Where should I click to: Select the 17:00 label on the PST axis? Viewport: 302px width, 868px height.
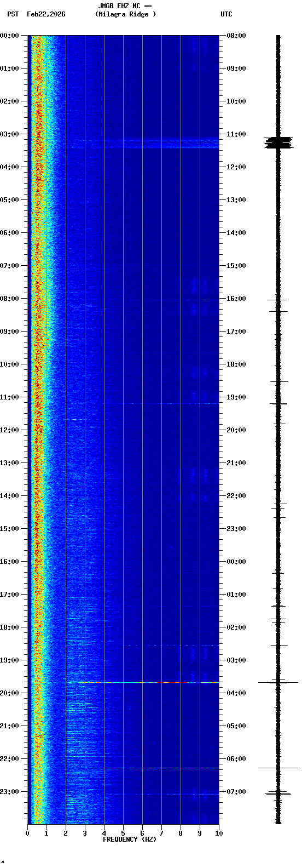pyautogui.click(x=10, y=595)
